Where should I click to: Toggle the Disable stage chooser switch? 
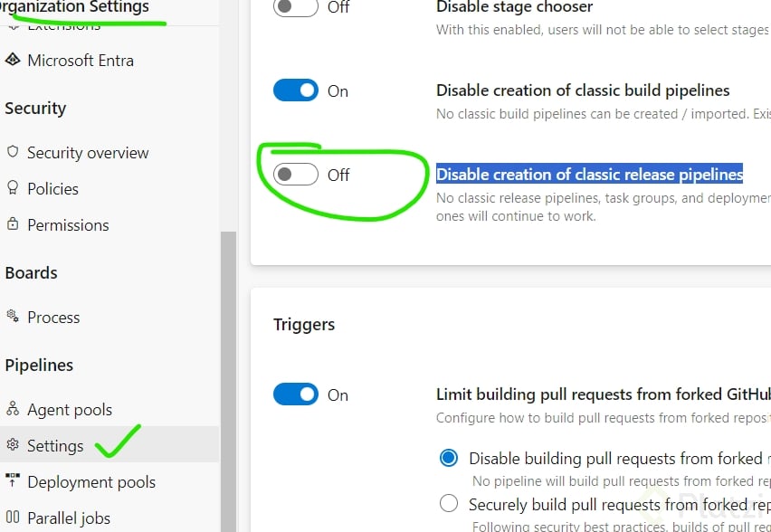coord(296,7)
